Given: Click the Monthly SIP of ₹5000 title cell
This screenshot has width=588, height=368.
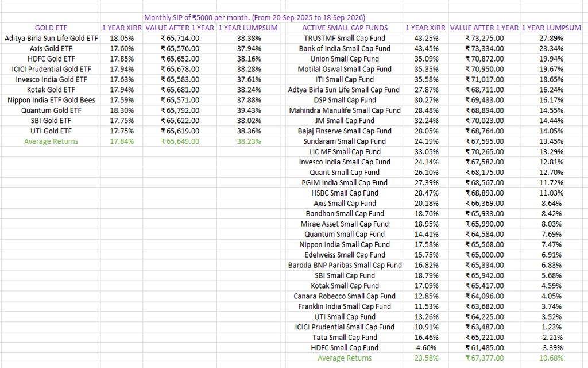Looking at the screenshot, I should click(254, 17).
